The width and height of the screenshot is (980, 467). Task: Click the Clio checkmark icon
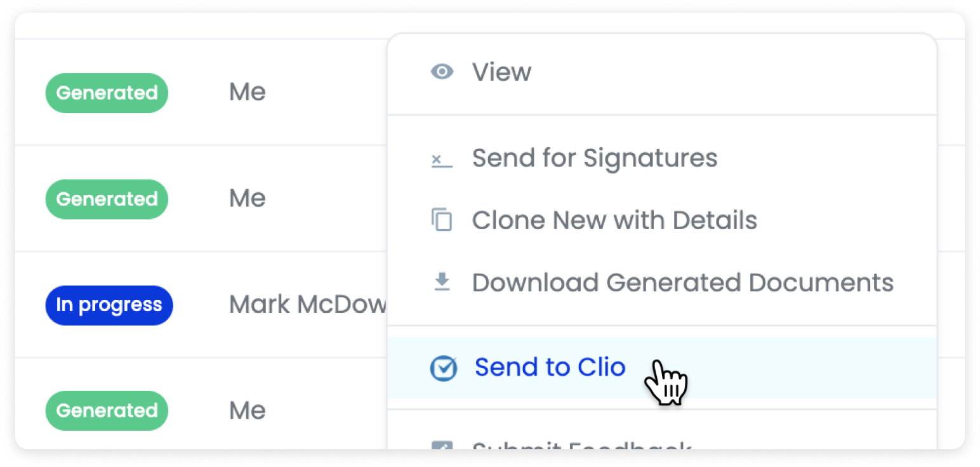point(443,368)
